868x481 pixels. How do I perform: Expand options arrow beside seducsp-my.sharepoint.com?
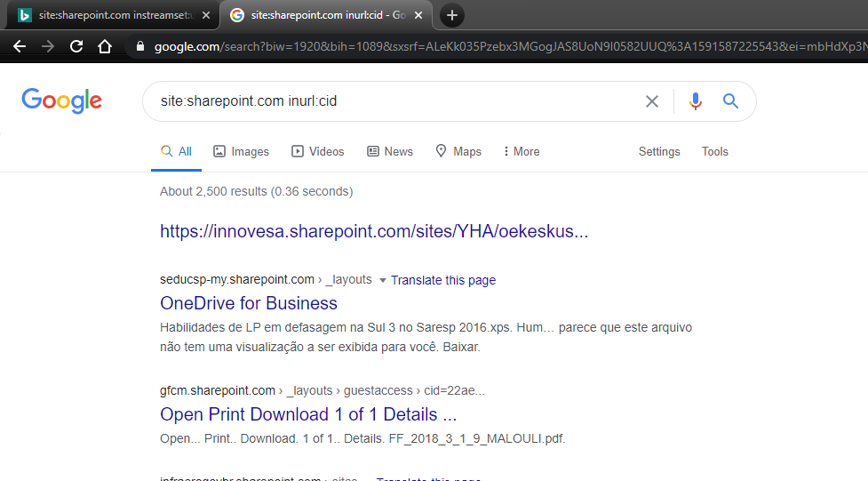point(383,280)
